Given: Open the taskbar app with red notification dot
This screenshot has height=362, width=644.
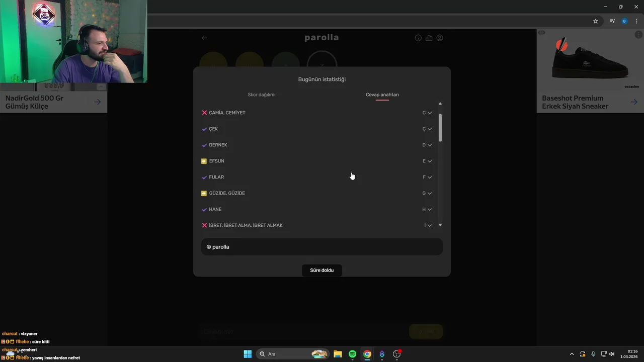Looking at the screenshot, I should (397, 354).
